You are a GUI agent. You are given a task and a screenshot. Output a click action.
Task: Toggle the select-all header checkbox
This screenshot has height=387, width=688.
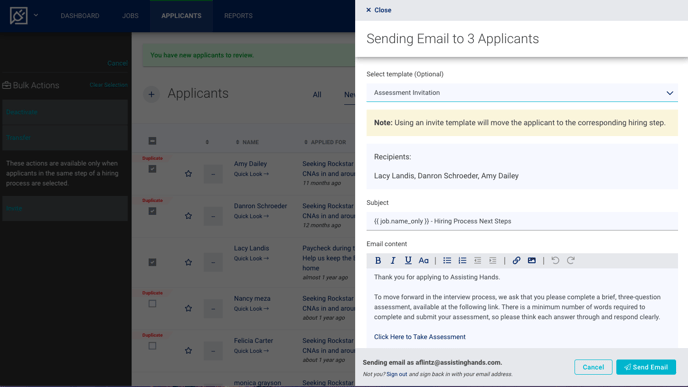click(152, 141)
